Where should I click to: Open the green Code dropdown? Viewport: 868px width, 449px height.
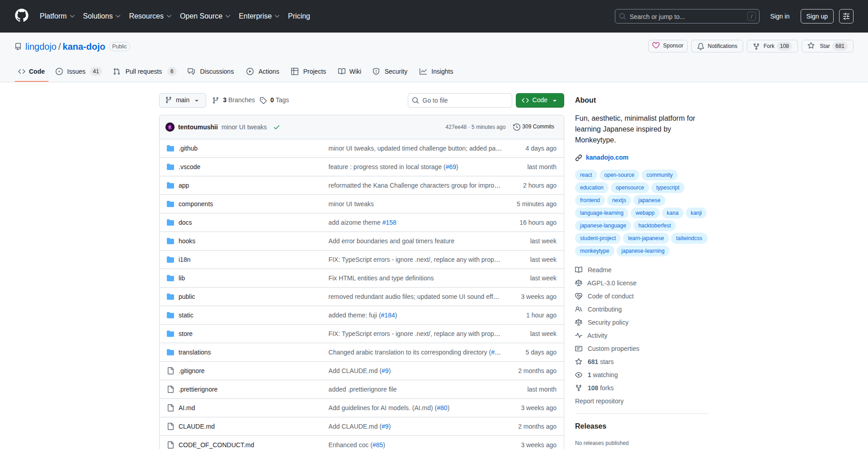pos(539,100)
